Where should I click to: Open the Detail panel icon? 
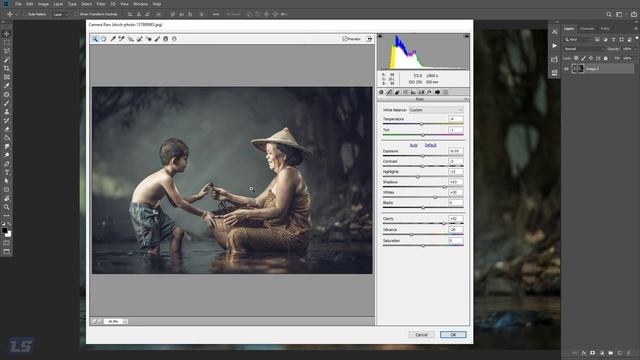coord(397,92)
